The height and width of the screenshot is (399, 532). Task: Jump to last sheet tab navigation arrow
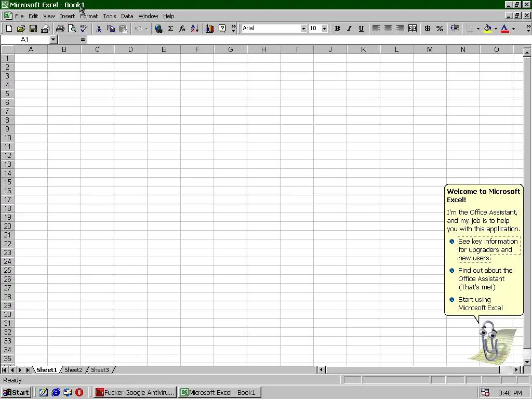tap(29, 370)
